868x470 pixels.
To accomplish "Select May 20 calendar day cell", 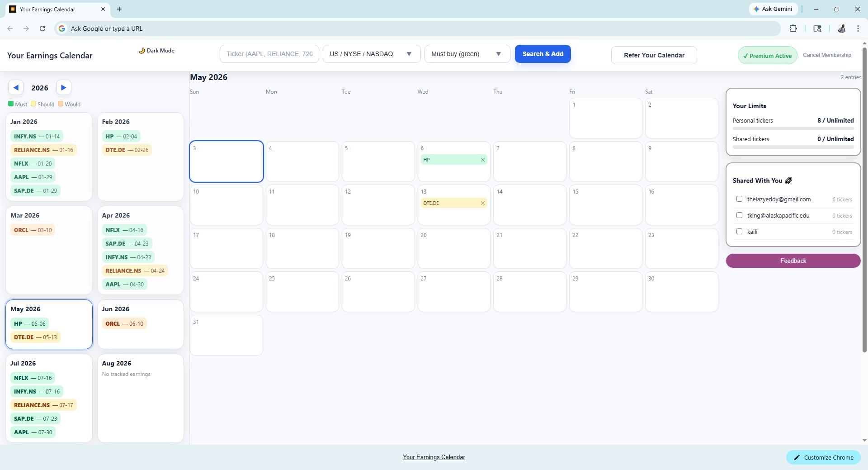I will 454,248.
